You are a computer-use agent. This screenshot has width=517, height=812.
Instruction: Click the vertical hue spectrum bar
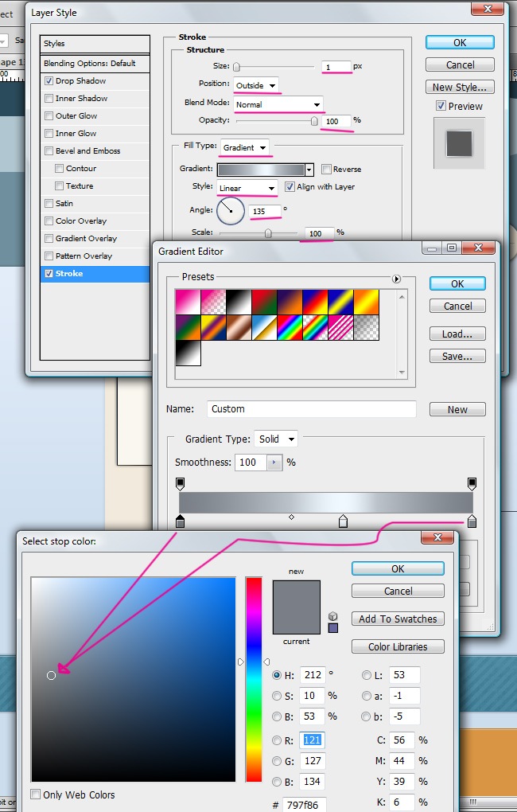pos(254,679)
